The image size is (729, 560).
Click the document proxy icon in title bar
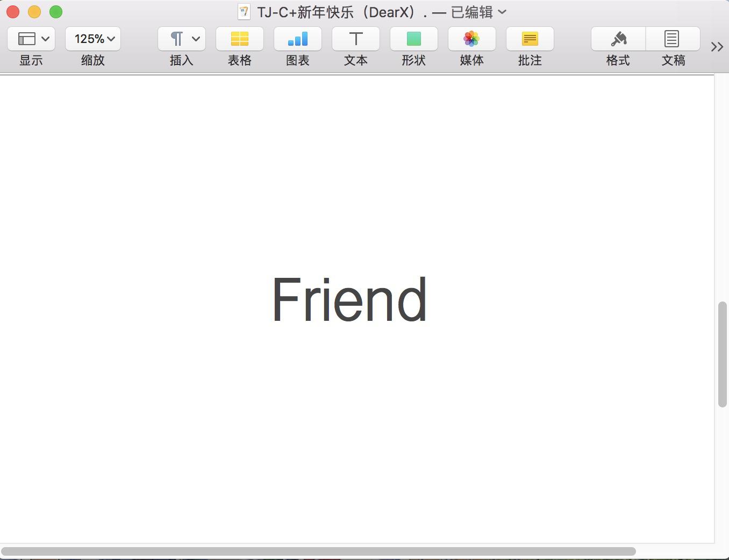coord(244,12)
